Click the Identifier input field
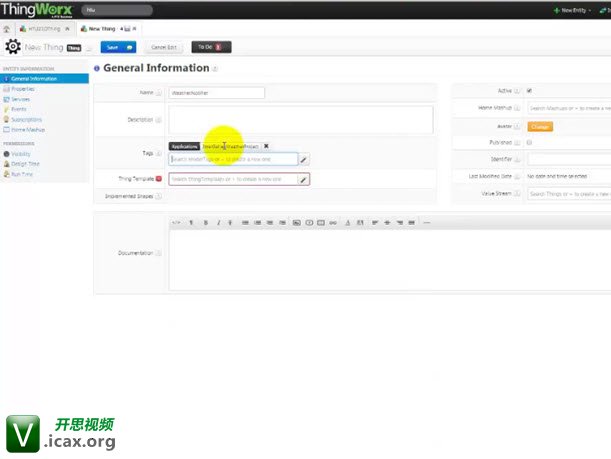This screenshot has height=459, width=611. 569,159
